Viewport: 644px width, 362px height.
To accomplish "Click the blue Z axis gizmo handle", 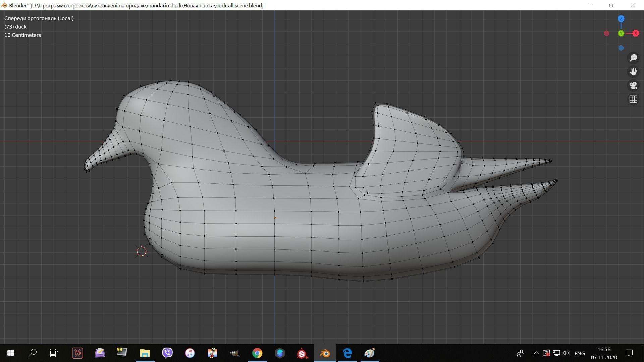I will click(621, 19).
